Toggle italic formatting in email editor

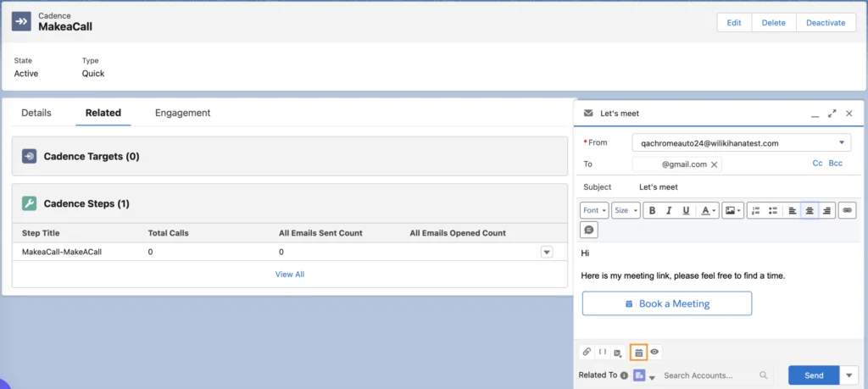click(669, 210)
